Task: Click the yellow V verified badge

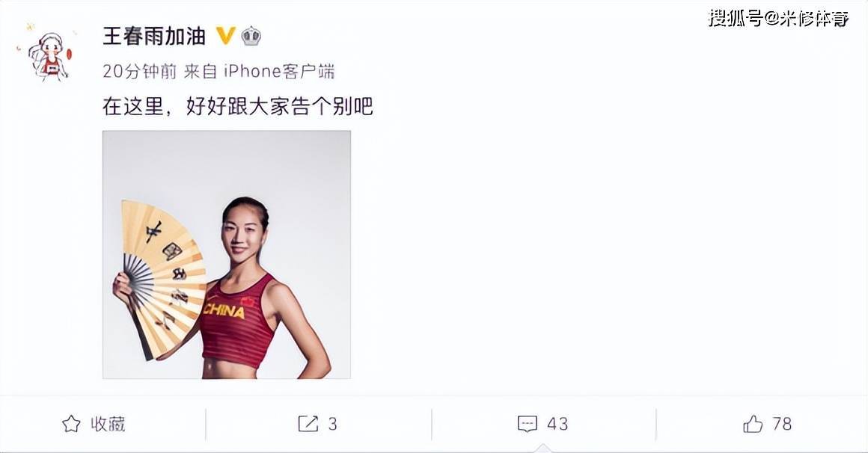Action: [225, 36]
